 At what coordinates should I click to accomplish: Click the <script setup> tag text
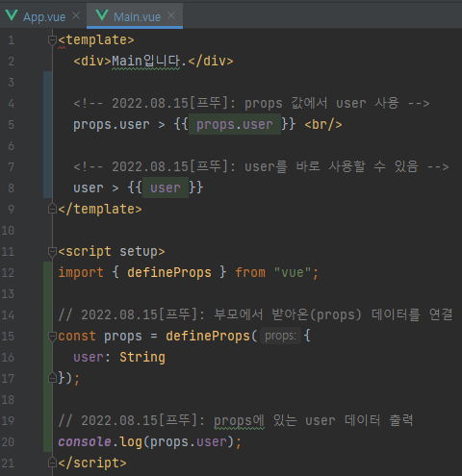tap(112, 252)
